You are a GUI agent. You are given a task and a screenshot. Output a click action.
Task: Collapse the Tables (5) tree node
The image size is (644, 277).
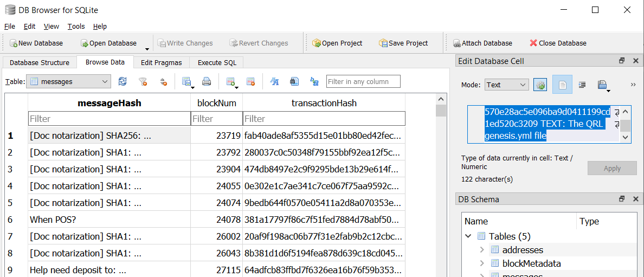tap(468, 236)
